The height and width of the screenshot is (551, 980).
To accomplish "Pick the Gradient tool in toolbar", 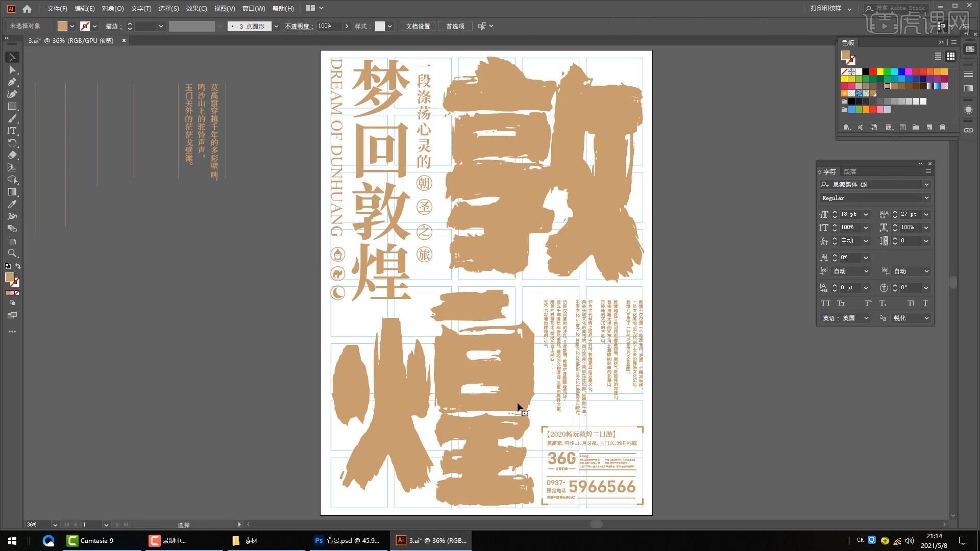I will click(12, 192).
